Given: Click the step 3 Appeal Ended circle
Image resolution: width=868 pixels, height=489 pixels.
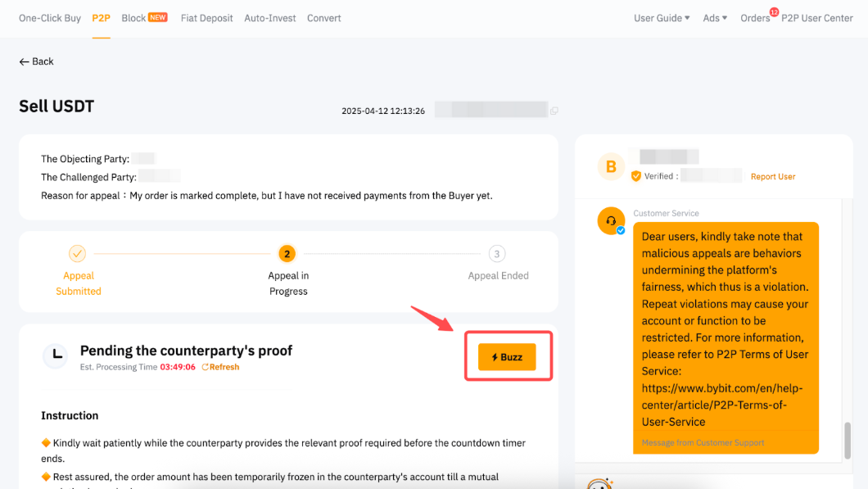Looking at the screenshot, I should click(x=497, y=254).
